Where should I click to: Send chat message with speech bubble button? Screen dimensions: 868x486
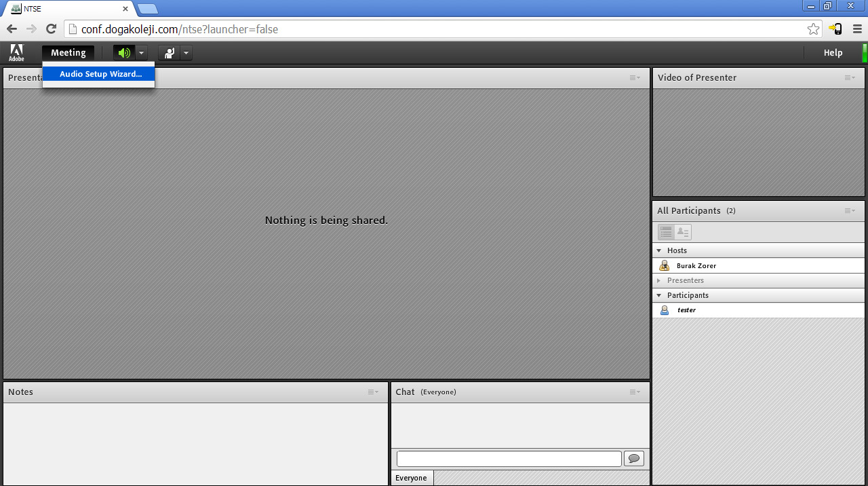click(x=633, y=459)
